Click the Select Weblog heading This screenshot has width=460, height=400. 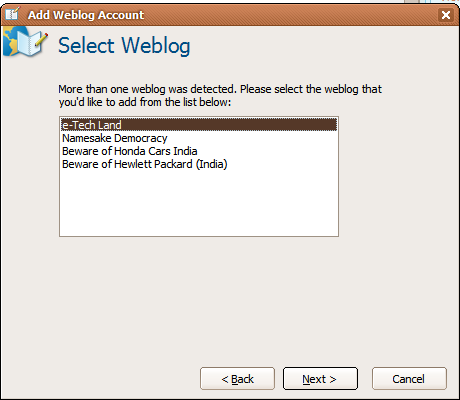tap(124, 45)
